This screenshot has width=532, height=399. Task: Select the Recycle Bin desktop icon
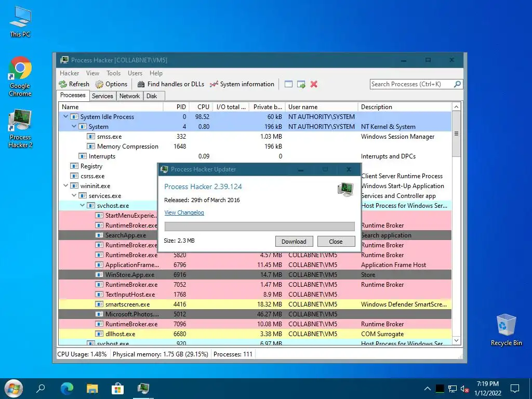[506, 330]
